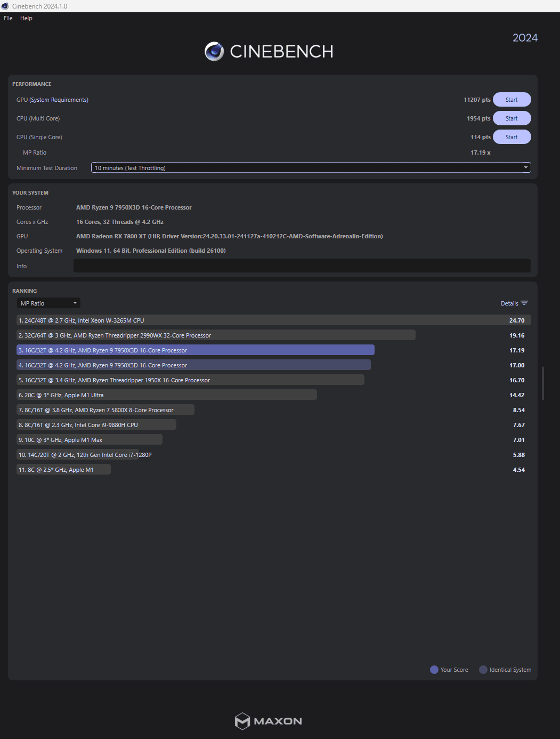Image resolution: width=560 pixels, height=739 pixels.
Task: Click the vertical scrollbar on right edge
Action: coord(543,383)
